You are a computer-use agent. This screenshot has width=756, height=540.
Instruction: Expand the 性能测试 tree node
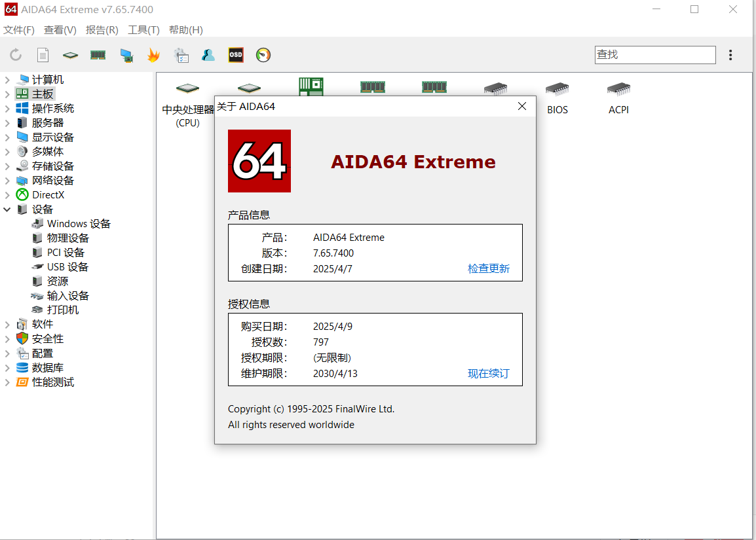7,382
